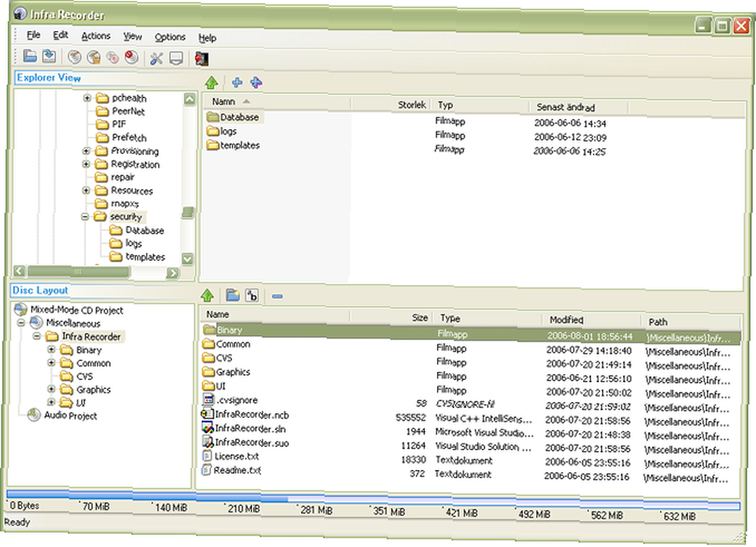This screenshot has height=547, width=756.
Task: Expand the Provisioning folder
Action: pyautogui.click(x=86, y=151)
